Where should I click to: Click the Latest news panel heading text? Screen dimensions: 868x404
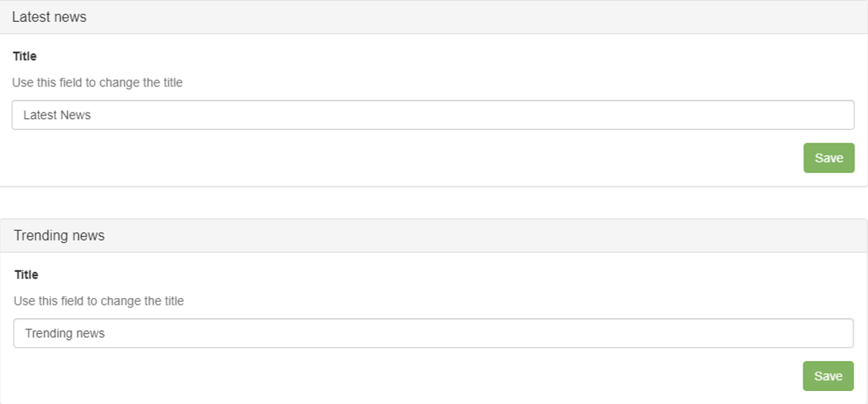point(49,17)
